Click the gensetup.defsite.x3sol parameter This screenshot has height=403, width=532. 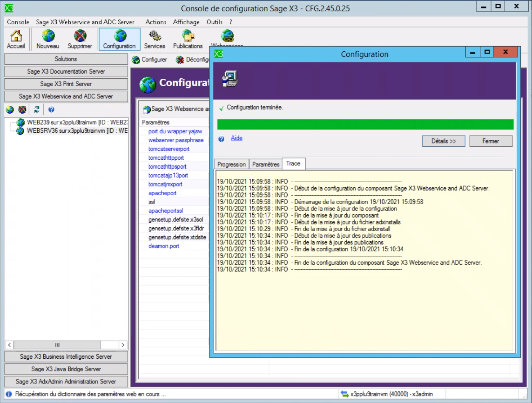click(176, 219)
